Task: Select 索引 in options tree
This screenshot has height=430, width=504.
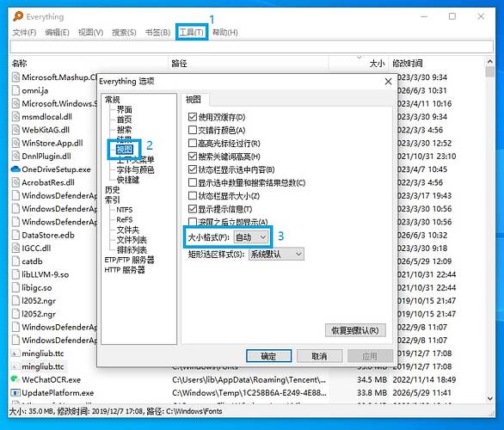Action: tap(112, 200)
